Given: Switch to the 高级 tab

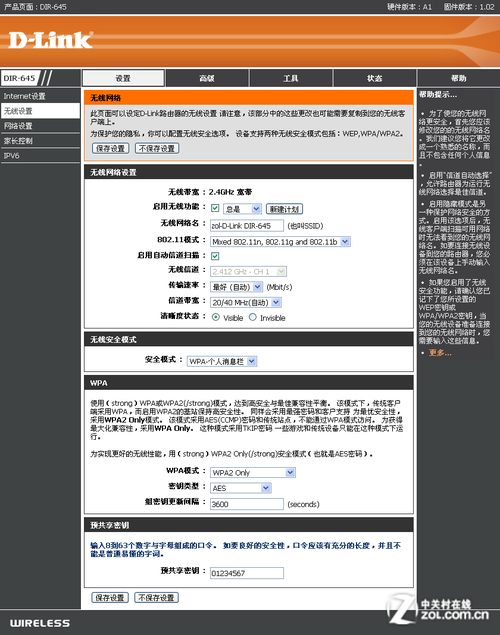Looking at the screenshot, I should click(x=207, y=78).
